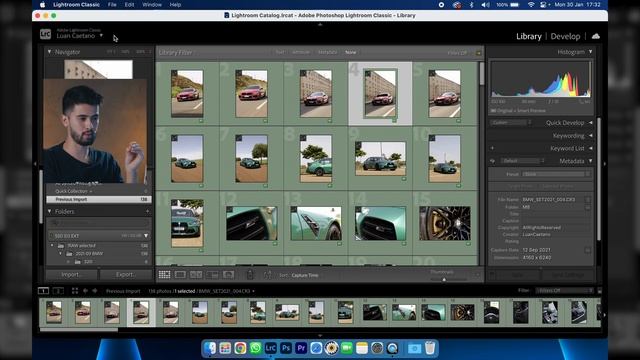The width and height of the screenshot is (640, 360).
Task: Open the Default metadata set dropdown
Action: click(522, 161)
